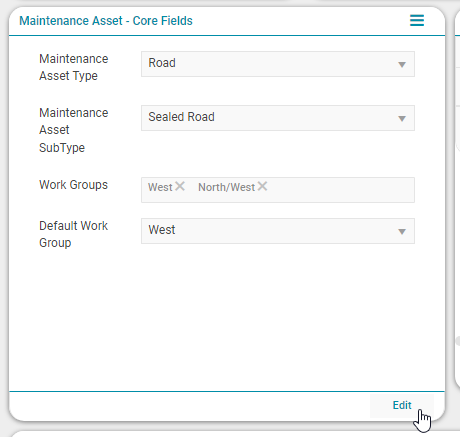Click the Maintenance Asset Type label

[x=74, y=67]
